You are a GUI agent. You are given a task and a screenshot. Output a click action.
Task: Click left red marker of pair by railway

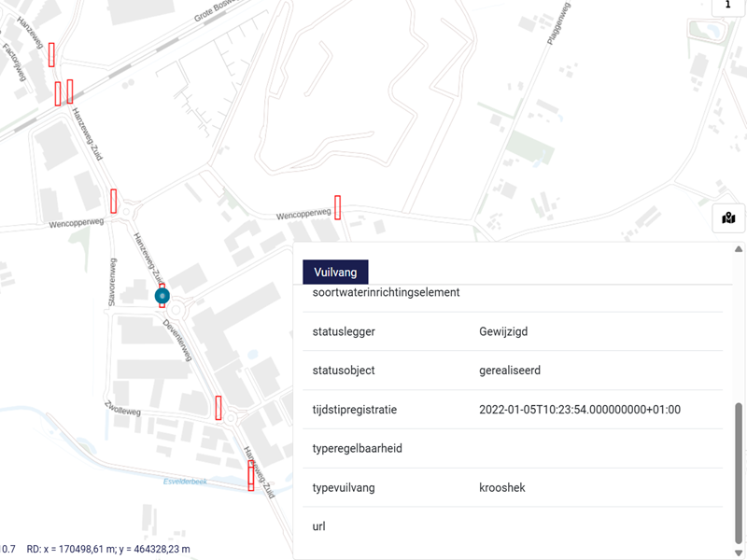(x=58, y=93)
